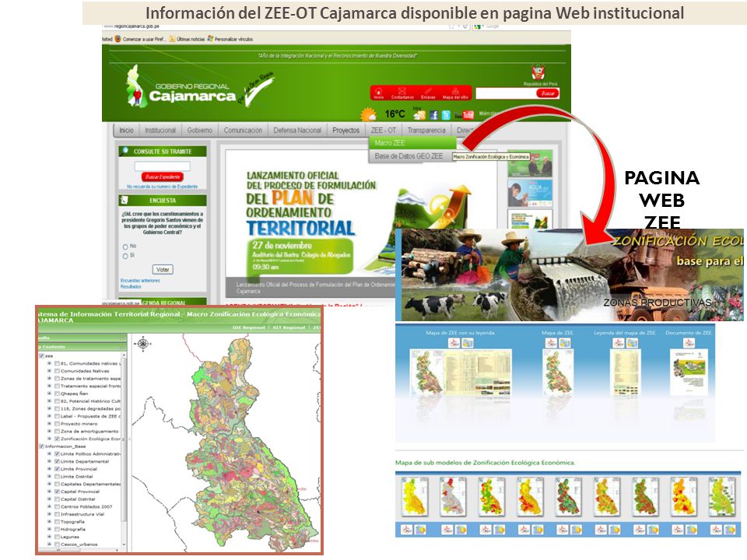The image size is (747, 560).
Task: Expand the Proyecto minero tree node
Action: (x=49, y=424)
